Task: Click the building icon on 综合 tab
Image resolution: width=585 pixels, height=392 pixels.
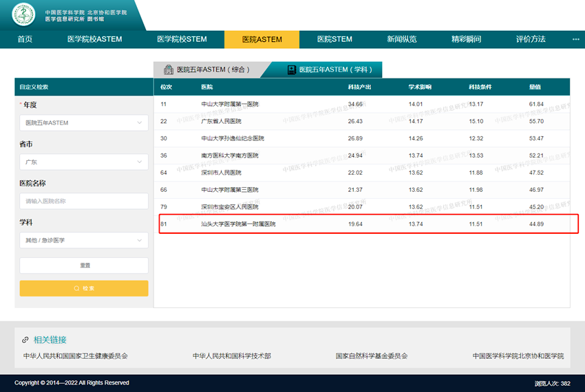Action: tap(169, 69)
